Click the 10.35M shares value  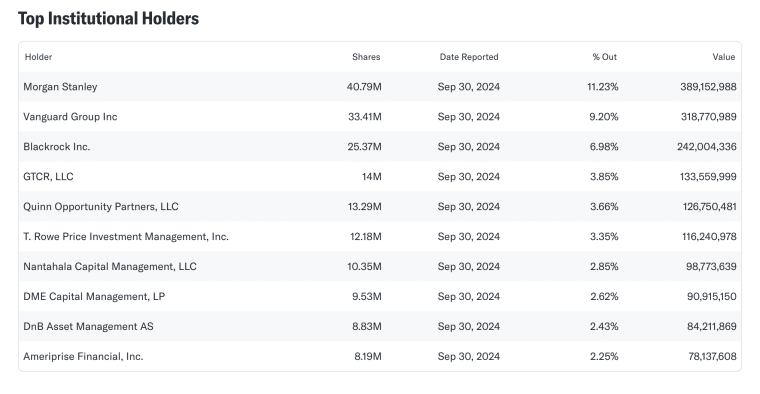(364, 267)
